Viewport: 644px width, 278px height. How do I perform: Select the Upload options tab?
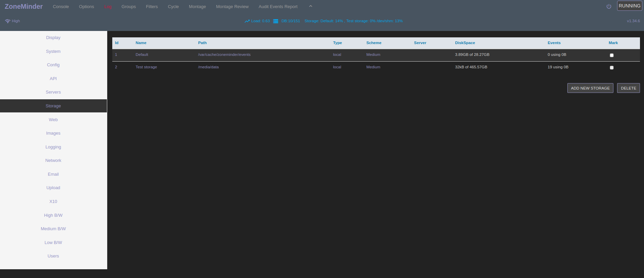(53, 188)
